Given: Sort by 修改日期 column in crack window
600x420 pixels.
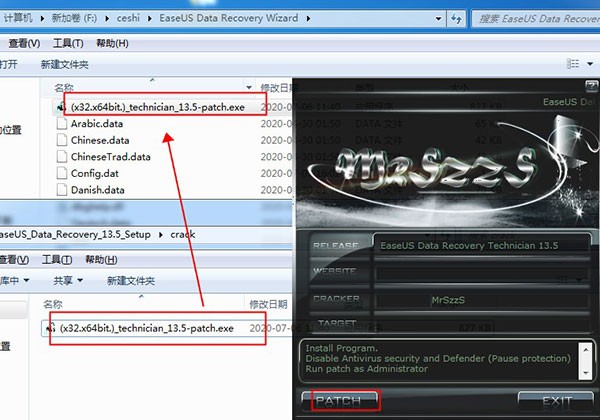Looking at the screenshot, I should (268, 304).
